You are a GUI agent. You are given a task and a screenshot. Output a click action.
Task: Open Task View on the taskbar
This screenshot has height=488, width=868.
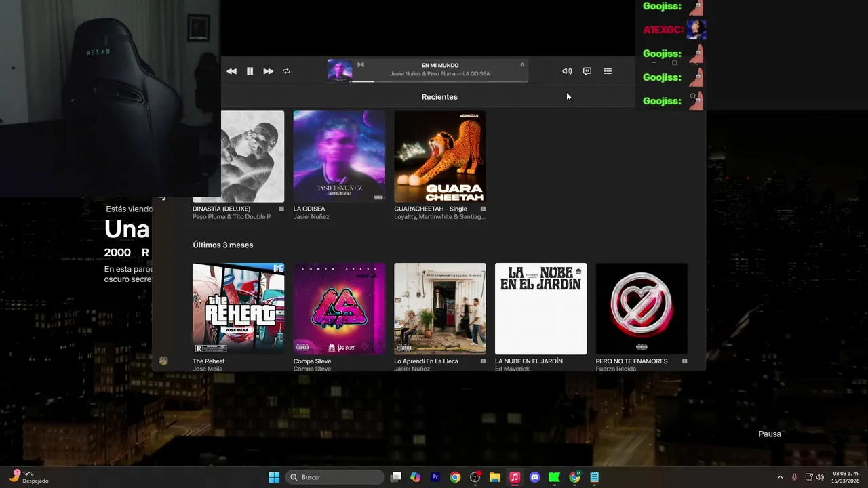click(396, 477)
